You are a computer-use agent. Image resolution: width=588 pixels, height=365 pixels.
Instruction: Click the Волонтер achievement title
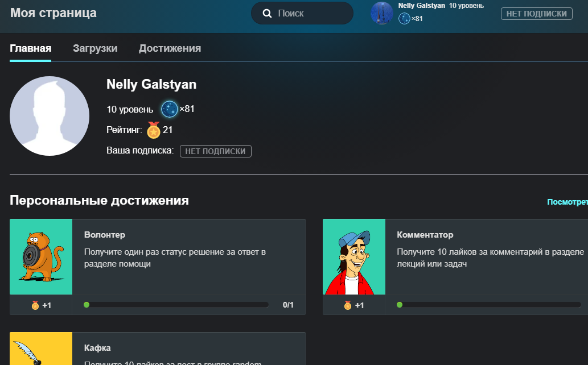(x=105, y=235)
